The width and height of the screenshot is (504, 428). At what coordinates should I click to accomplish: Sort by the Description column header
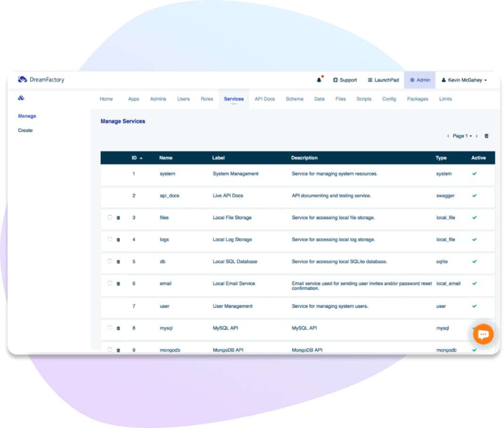pos(304,158)
